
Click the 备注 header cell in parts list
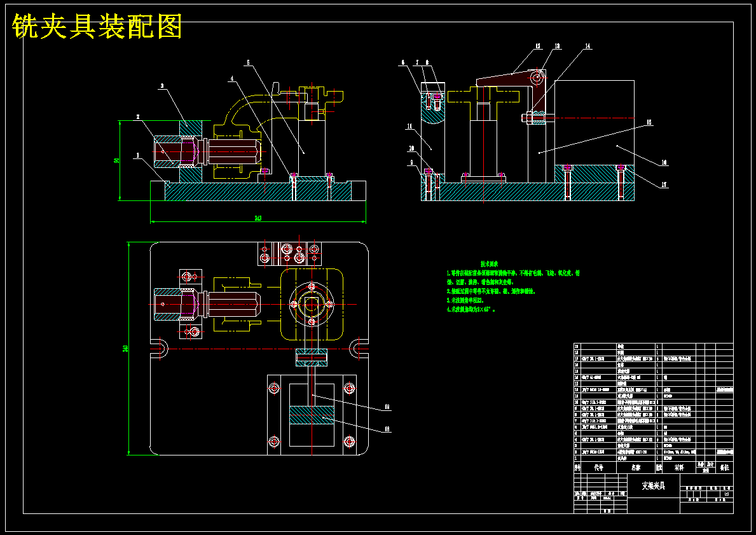[725, 468]
